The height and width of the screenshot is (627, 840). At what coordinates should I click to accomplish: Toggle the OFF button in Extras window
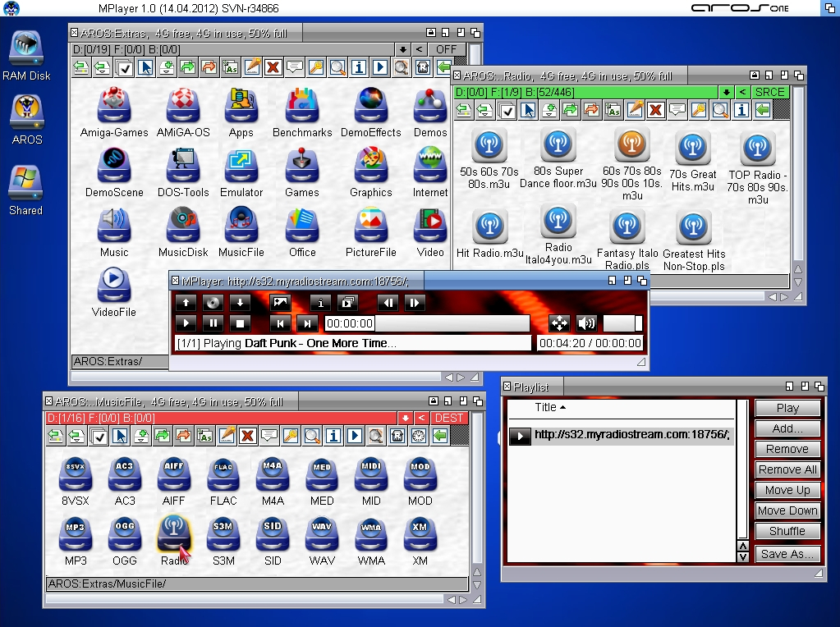[x=446, y=50]
